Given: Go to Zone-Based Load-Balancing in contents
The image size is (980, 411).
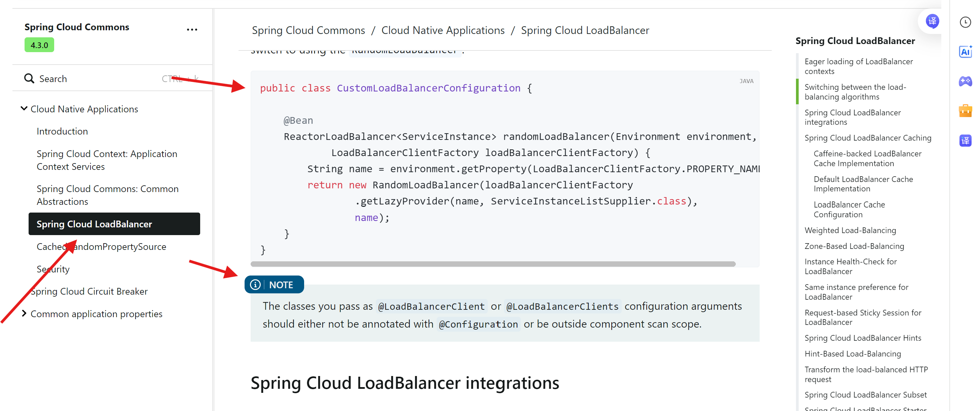Looking at the screenshot, I should coord(854,246).
